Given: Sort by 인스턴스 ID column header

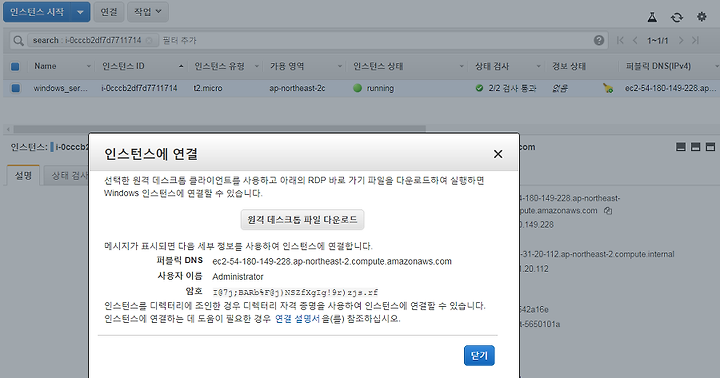Looking at the screenshot, I should [123, 66].
